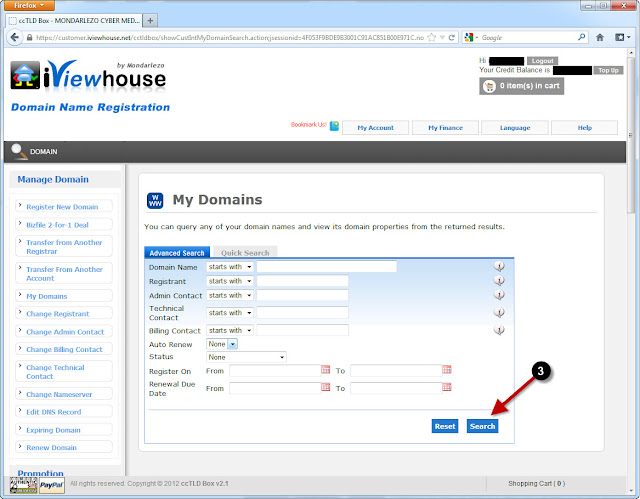Image resolution: width=640 pixels, height=499 pixels.
Task: Open the Firefox menu button
Action: pos(29,5)
